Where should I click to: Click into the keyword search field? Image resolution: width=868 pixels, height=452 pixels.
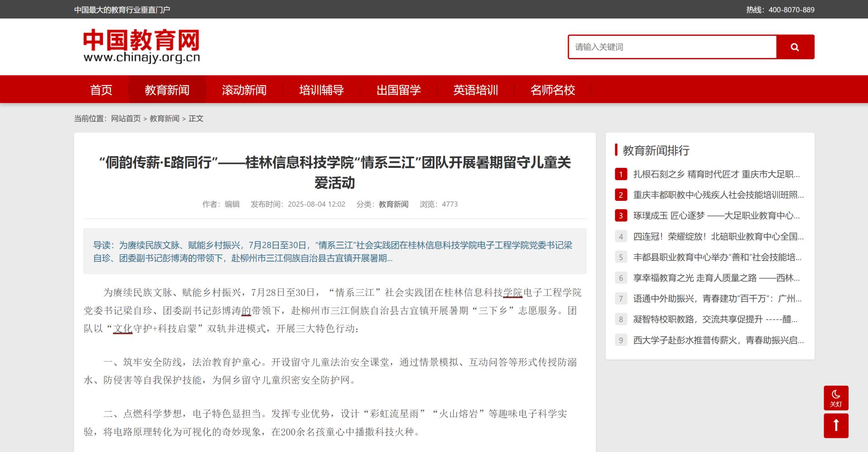pos(672,47)
